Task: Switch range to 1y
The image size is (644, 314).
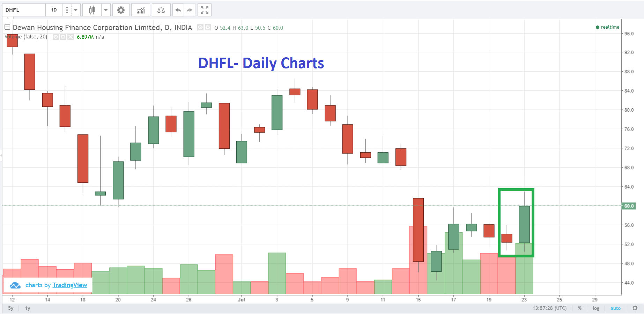Action: click(28, 308)
